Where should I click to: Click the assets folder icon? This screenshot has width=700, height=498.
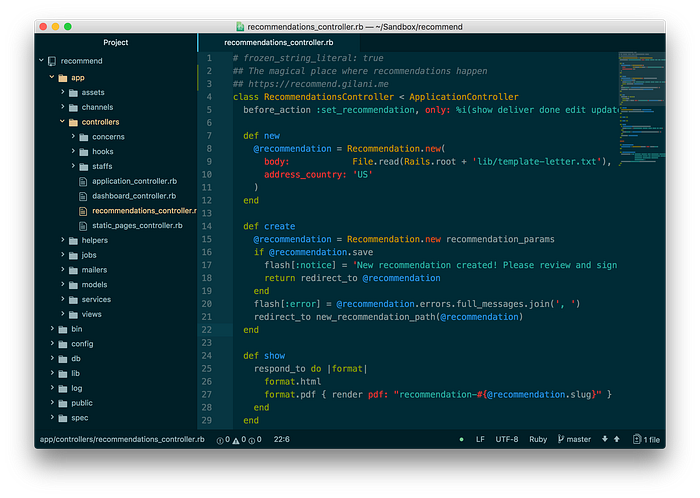[74, 93]
